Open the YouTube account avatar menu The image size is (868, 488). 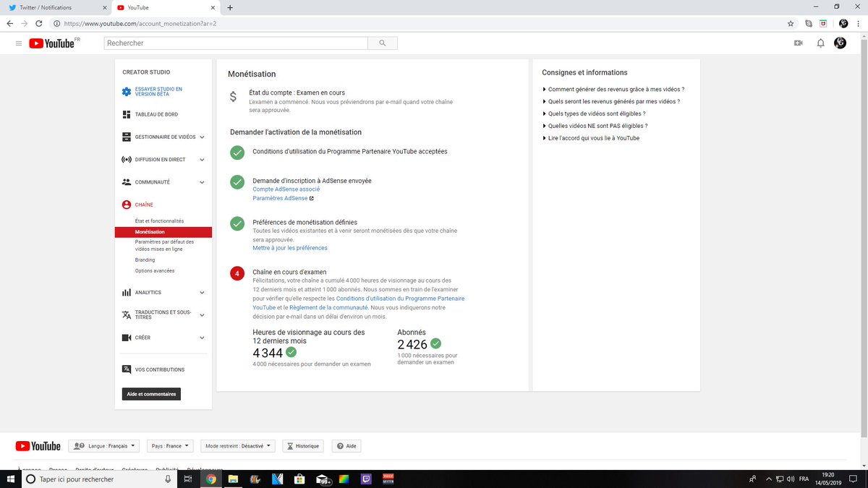pyautogui.click(x=841, y=43)
